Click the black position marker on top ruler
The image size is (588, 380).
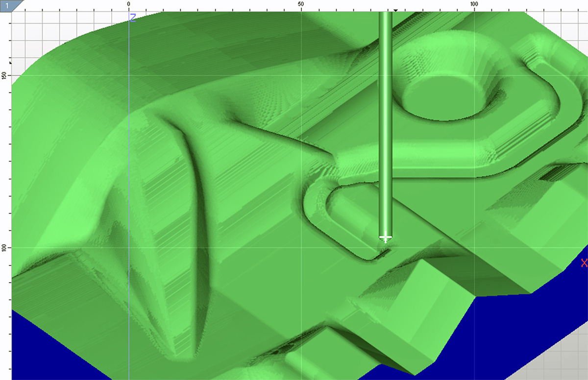tap(395, 9)
